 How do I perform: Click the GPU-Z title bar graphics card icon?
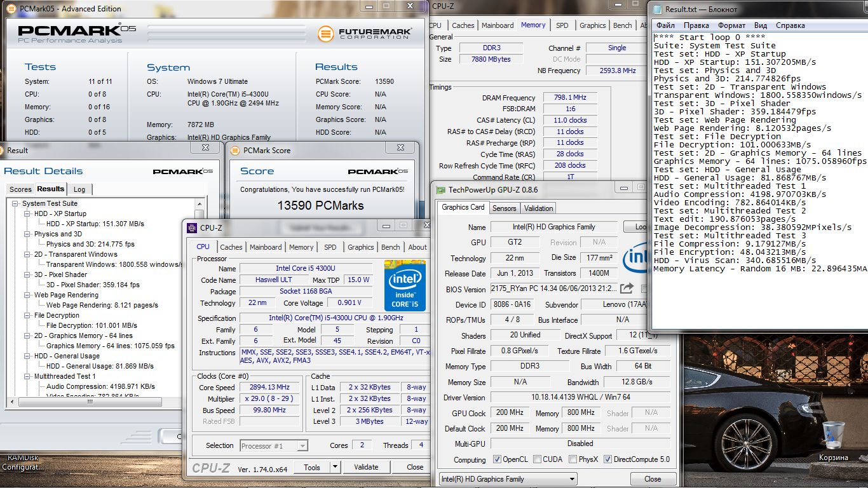click(440, 189)
